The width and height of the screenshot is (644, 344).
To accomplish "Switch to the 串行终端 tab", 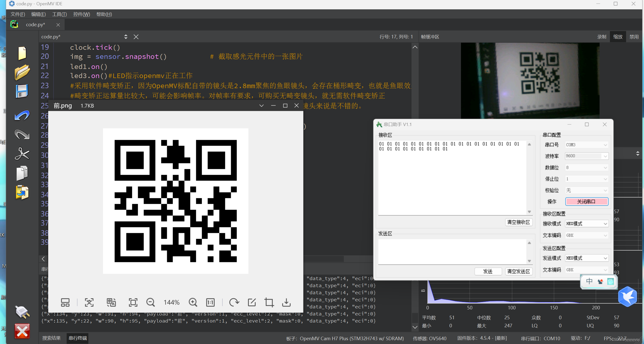I will point(77,338).
